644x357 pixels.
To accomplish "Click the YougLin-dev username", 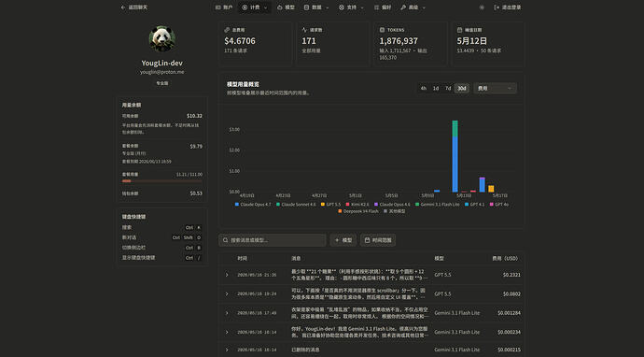I will [x=161, y=63].
